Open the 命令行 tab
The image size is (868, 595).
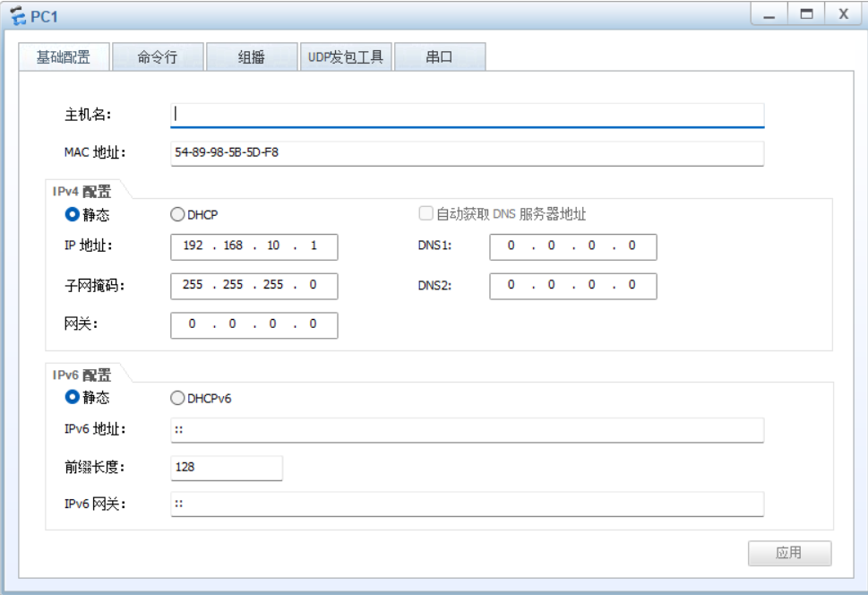click(x=158, y=57)
